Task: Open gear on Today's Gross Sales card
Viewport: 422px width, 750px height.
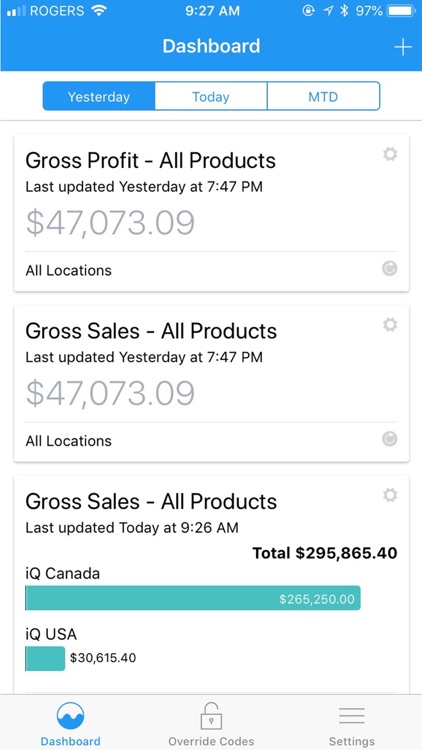Action: (x=390, y=495)
